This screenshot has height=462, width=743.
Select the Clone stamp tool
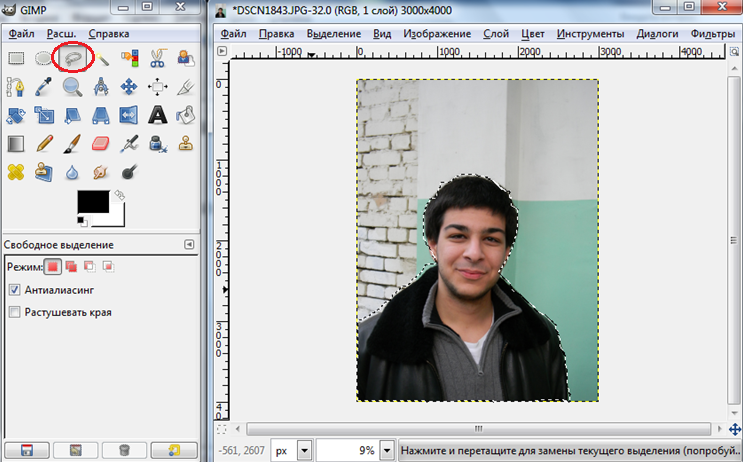(x=186, y=144)
